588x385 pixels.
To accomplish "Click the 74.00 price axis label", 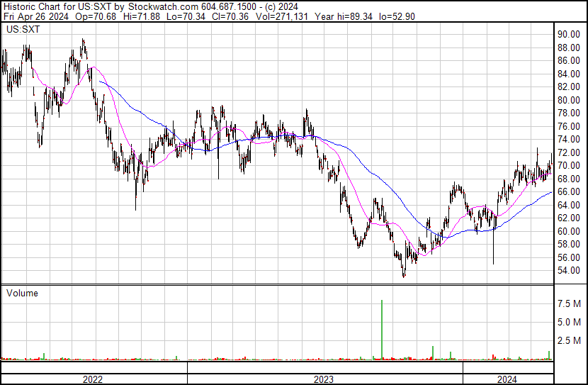I will [568, 139].
